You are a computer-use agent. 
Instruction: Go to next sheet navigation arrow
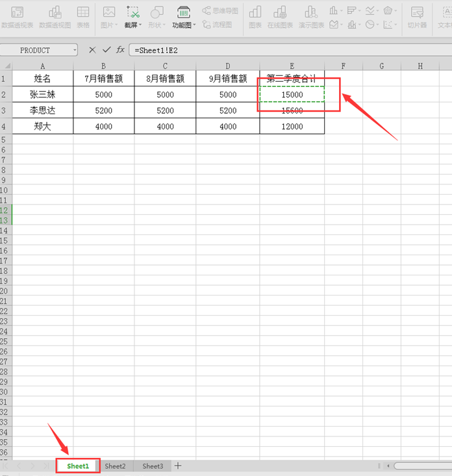32,466
